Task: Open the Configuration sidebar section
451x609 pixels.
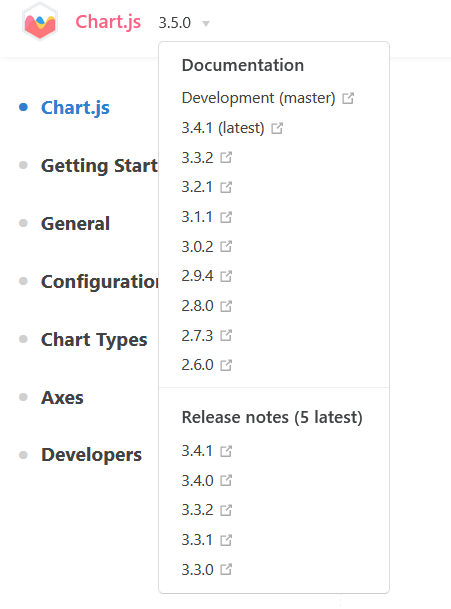Action: coord(99,282)
